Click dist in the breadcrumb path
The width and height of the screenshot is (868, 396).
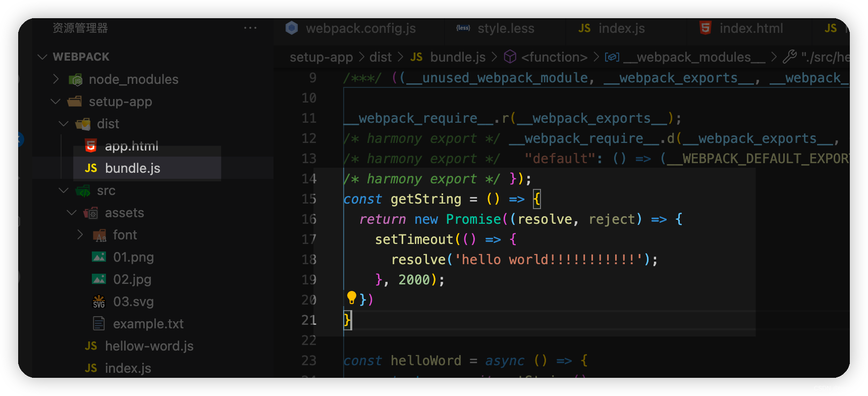tap(381, 57)
